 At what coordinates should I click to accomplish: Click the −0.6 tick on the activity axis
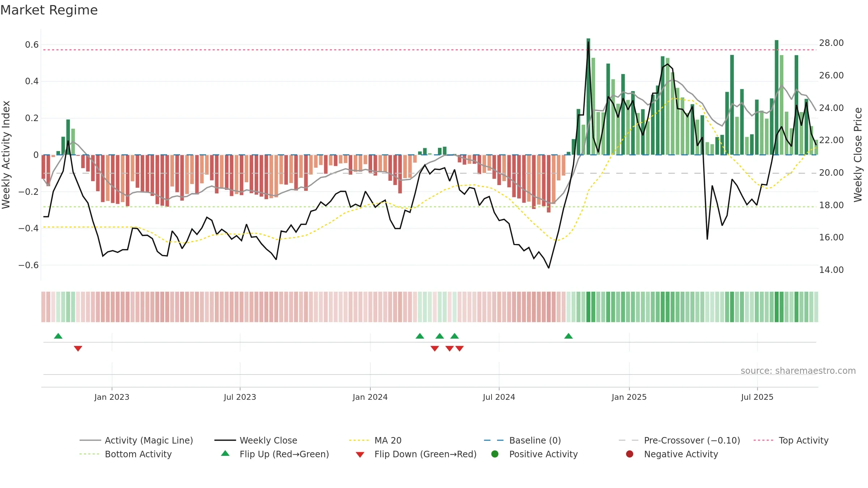click(29, 265)
